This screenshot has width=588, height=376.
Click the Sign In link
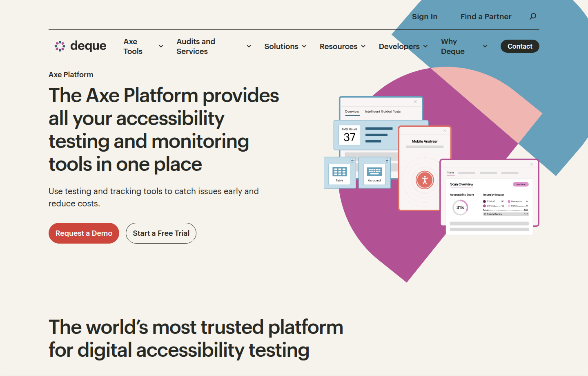pyautogui.click(x=425, y=17)
